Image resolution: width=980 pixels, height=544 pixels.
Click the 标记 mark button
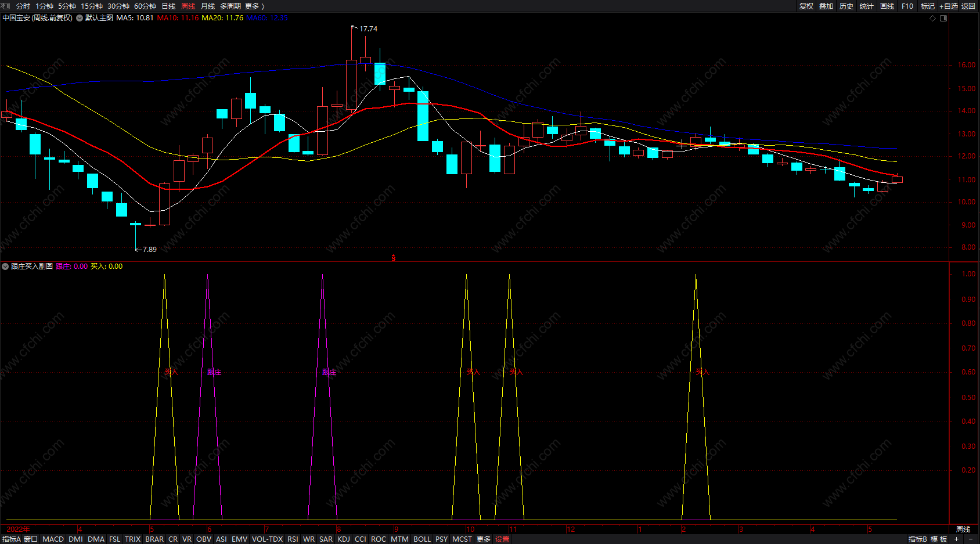(928, 6)
